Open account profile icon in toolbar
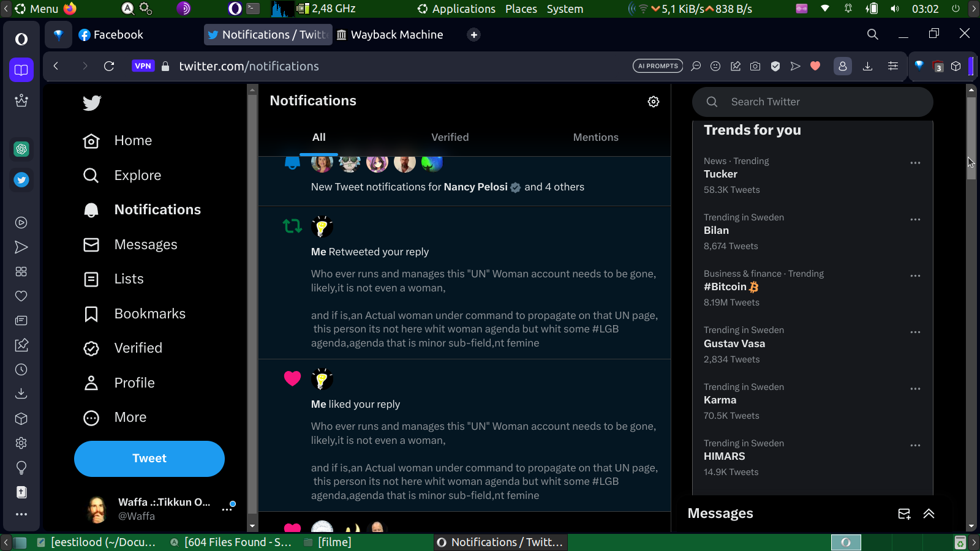 click(843, 66)
